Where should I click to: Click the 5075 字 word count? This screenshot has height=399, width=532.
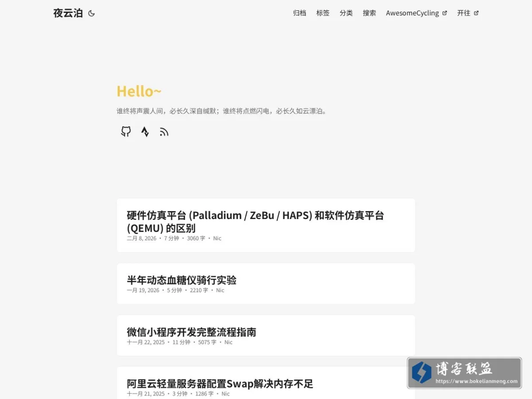point(207,342)
